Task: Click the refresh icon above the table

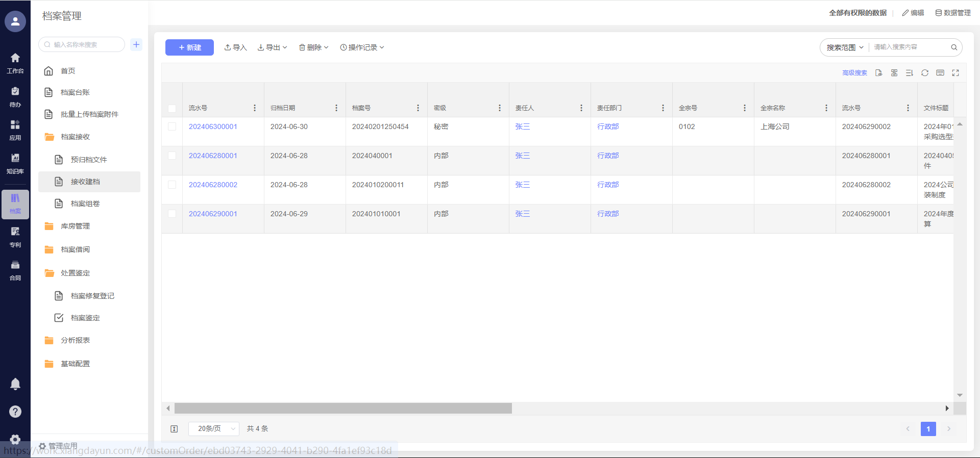Action: [x=924, y=73]
